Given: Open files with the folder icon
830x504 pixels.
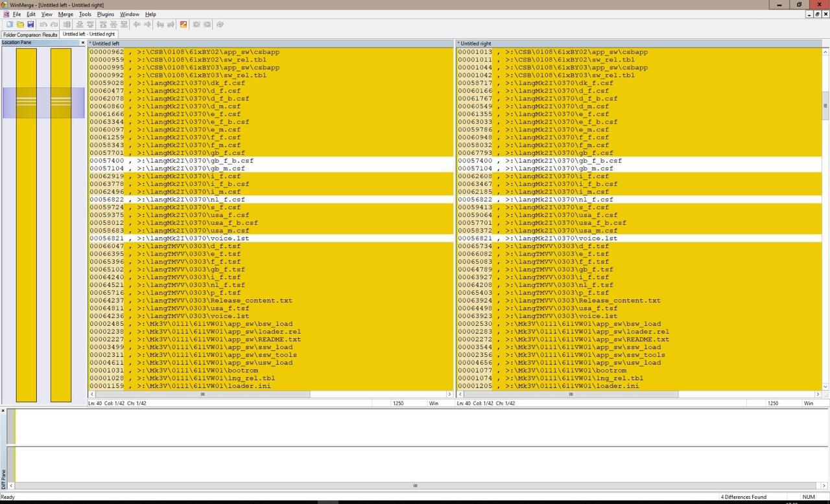Looking at the screenshot, I should [20, 25].
